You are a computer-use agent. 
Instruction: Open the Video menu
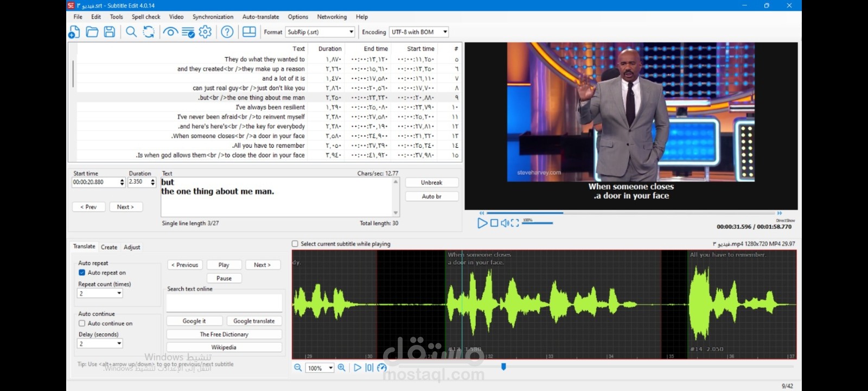[x=176, y=17]
